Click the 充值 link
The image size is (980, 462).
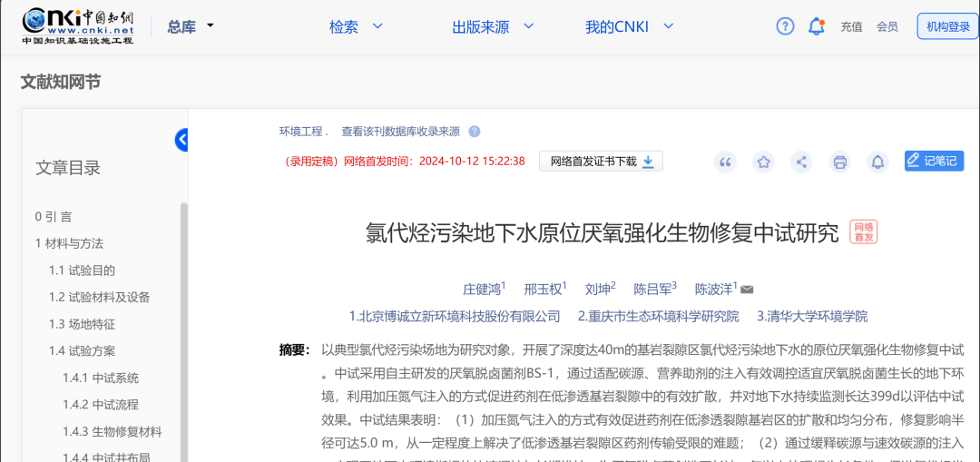click(x=851, y=26)
